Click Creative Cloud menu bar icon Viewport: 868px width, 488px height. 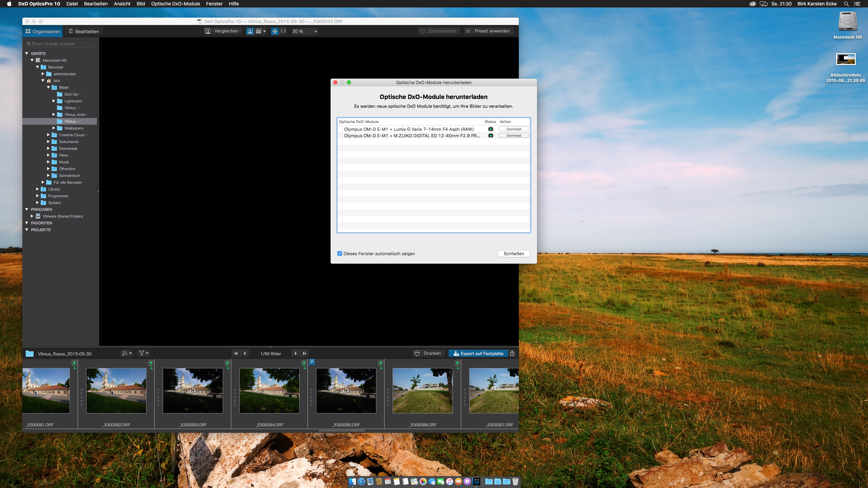tap(752, 4)
